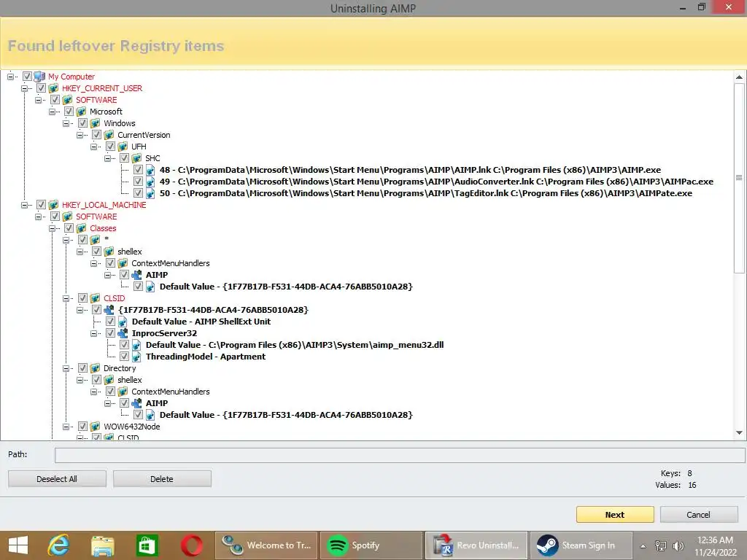Collapse the InprocServer32 node
Image resolution: width=747 pixels, height=560 pixels.
[94, 332]
